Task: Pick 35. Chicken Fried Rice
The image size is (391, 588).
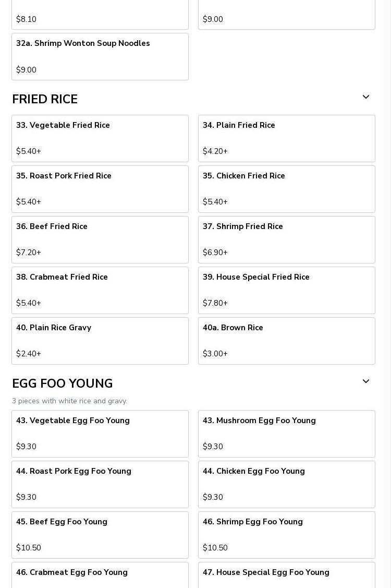Action: click(x=286, y=189)
